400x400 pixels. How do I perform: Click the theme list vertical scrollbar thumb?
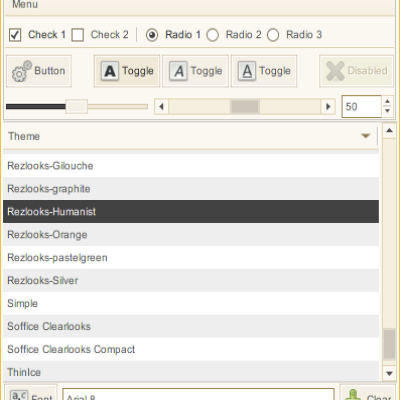click(x=389, y=344)
